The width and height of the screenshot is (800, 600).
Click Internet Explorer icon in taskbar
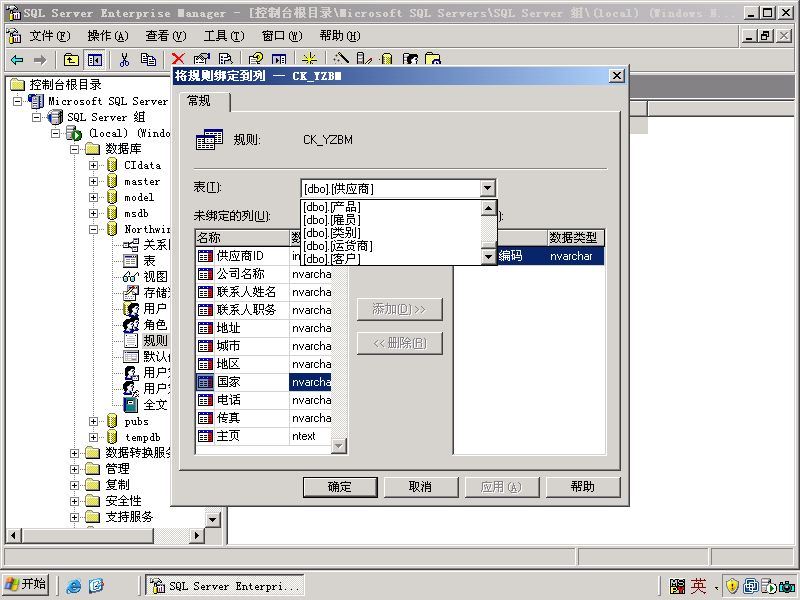[73, 586]
